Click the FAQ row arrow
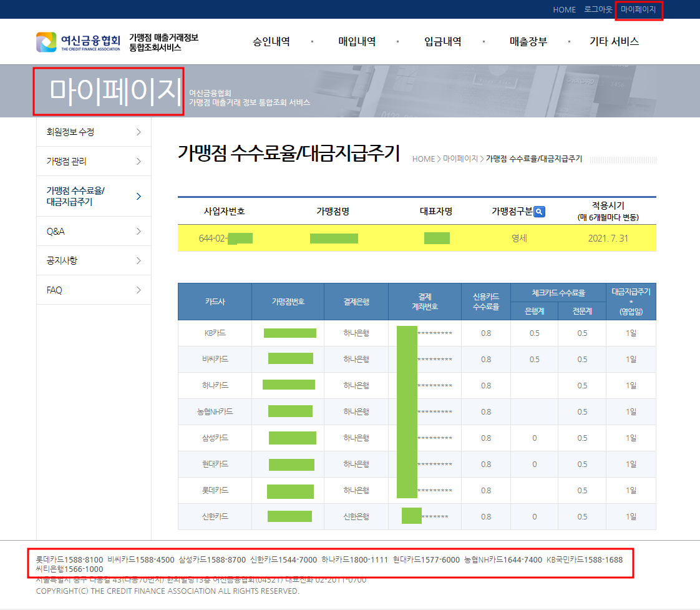The image size is (700, 610). [x=139, y=290]
